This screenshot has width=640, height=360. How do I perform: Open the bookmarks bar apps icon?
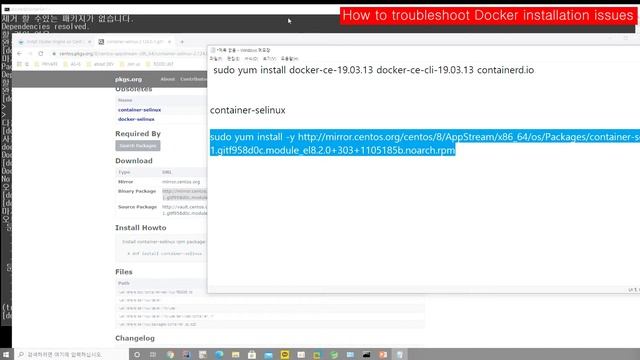coord(19,64)
